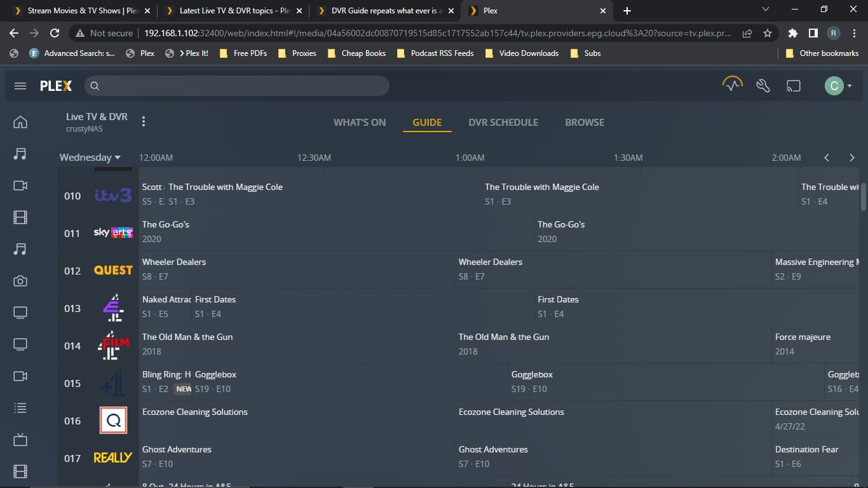This screenshot has height=488, width=868.
Task: Select Gogglebox S16 E4 program
Action: 842,381
